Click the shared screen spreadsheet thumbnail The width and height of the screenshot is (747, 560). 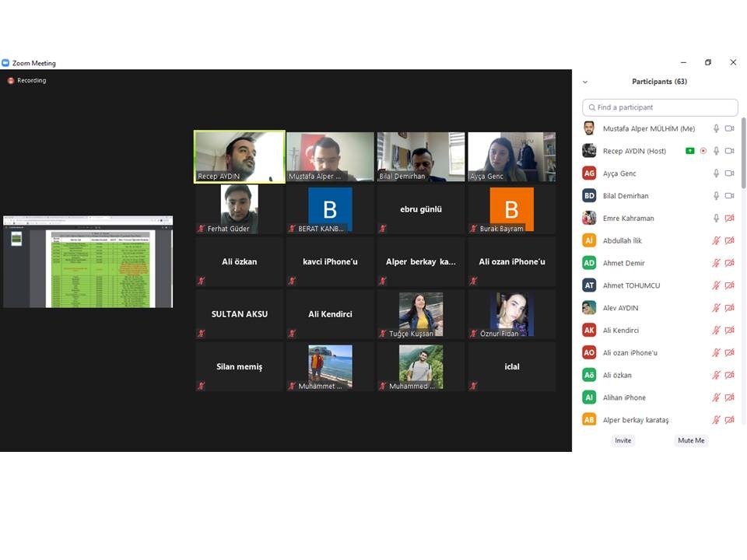88,262
